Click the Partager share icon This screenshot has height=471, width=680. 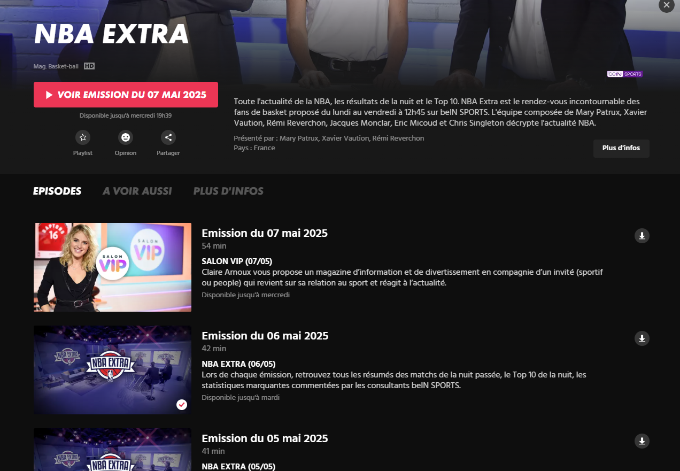coord(168,137)
